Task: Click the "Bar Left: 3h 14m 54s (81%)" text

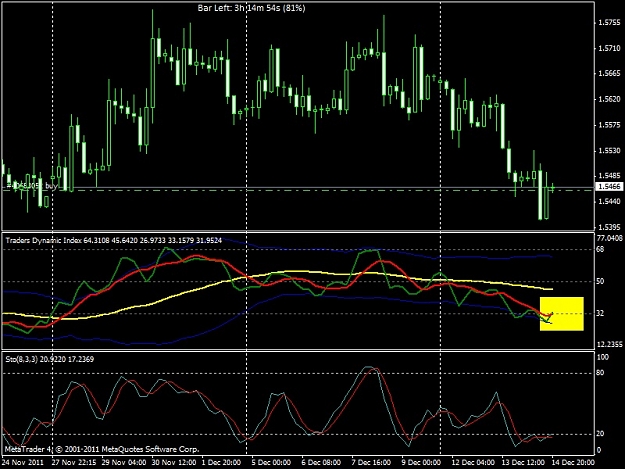Action: [x=251, y=8]
